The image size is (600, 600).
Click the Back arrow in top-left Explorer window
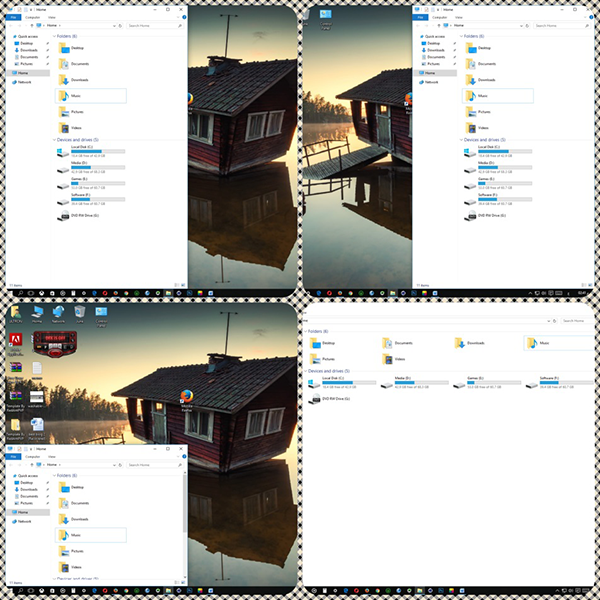pos(11,26)
